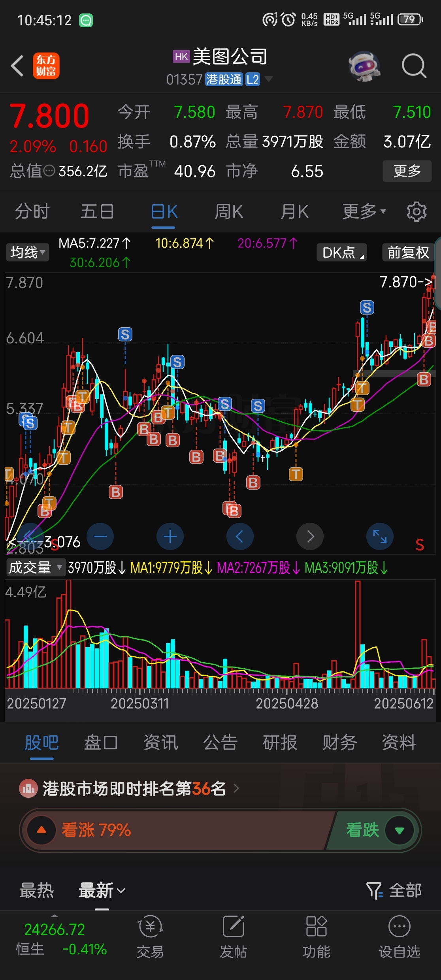Open the 功能 functions grid icon
This screenshot has height=980, width=441.
pos(316,937)
